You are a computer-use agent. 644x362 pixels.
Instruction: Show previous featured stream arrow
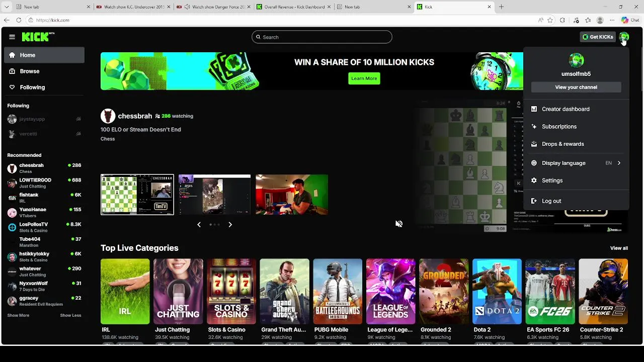(199, 225)
